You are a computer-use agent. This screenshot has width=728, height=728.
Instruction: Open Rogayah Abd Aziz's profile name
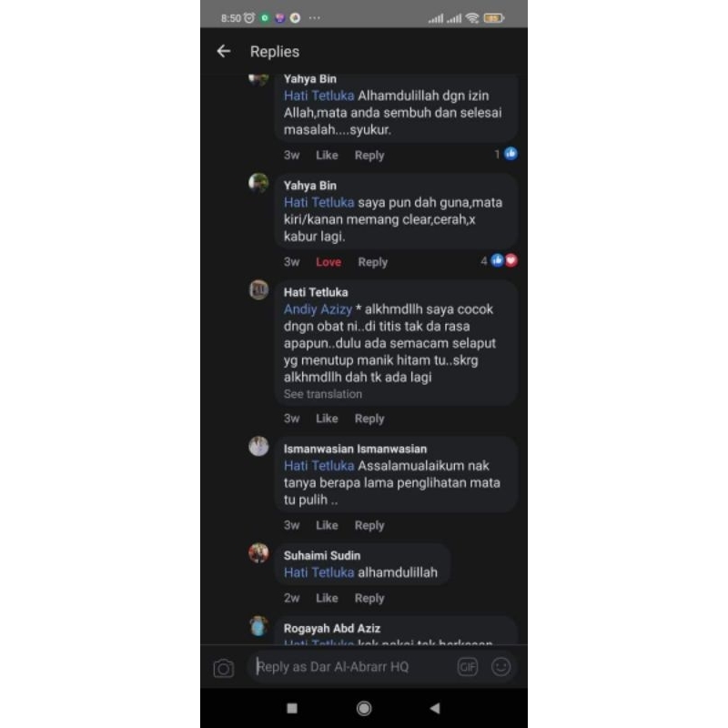pyautogui.click(x=332, y=628)
